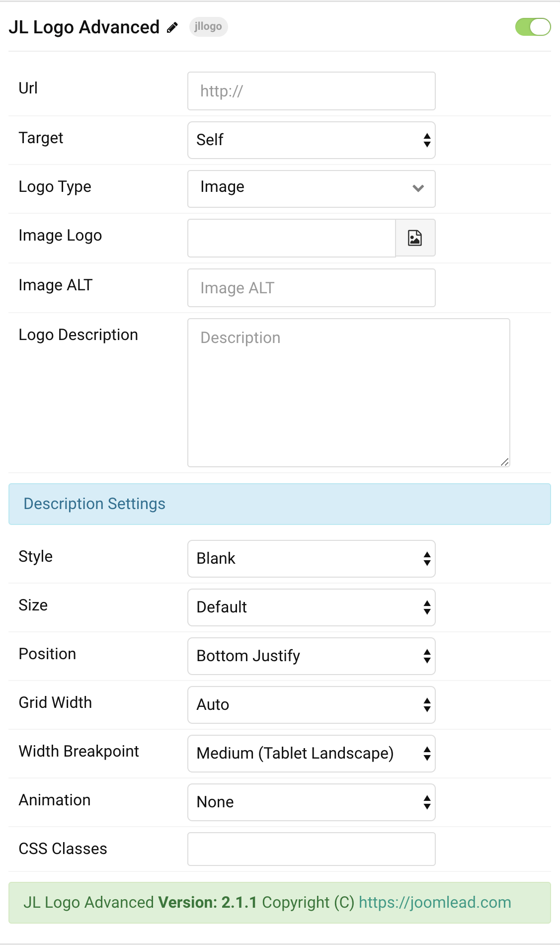Image resolution: width=560 pixels, height=945 pixels.
Task: Click the textarea resize handle corner
Action: [504, 462]
